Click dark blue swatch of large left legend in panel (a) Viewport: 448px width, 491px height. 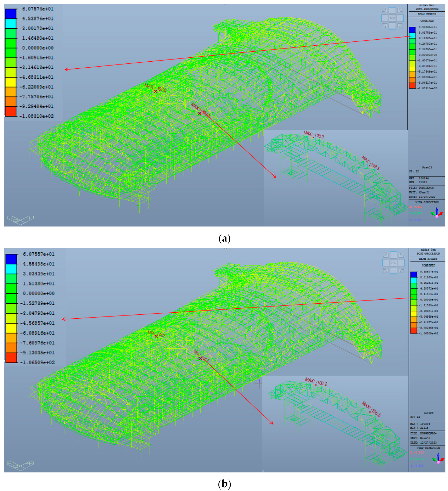[11, 14]
